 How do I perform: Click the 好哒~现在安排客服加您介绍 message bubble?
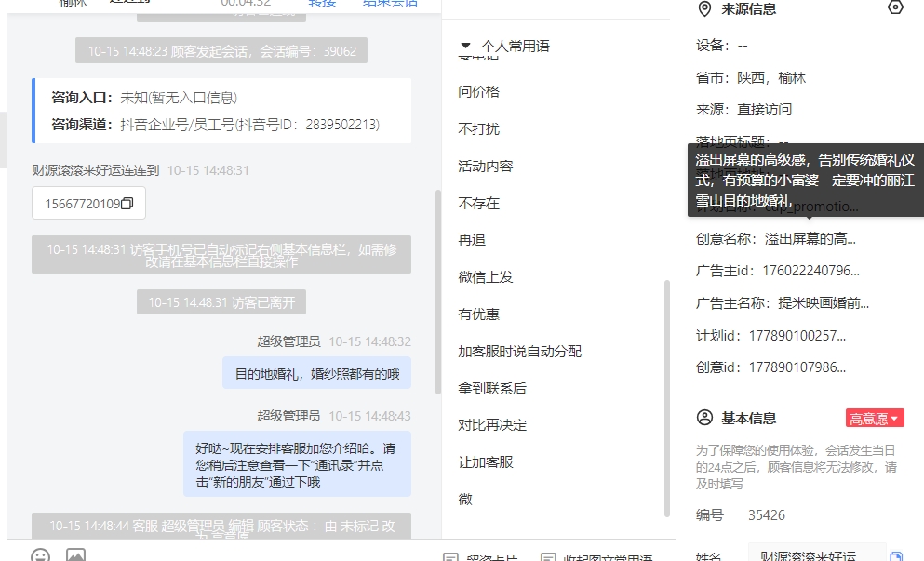pos(297,464)
